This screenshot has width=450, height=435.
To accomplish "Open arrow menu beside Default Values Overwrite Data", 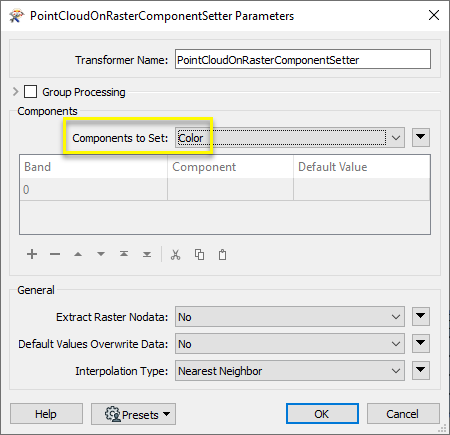I will click(421, 343).
